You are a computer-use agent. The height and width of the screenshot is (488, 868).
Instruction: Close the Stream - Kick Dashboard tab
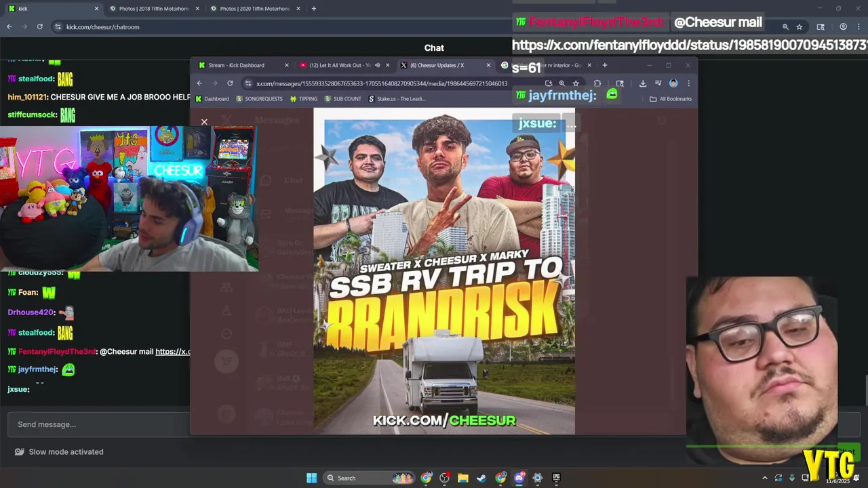pyautogui.click(x=286, y=65)
